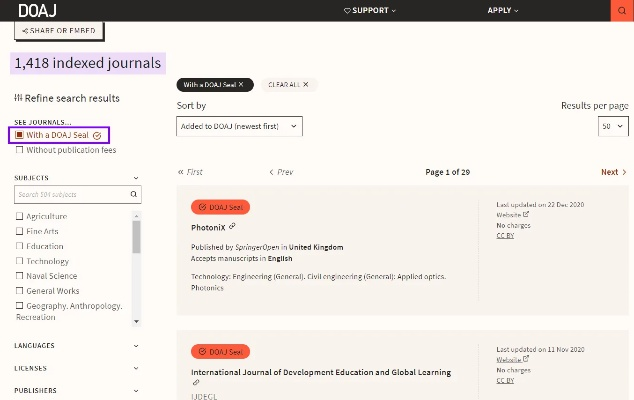The image size is (634, 400).
Task: Click the DOAJ Seal badge on PhotoniX
Action: [x=220, y=207]
